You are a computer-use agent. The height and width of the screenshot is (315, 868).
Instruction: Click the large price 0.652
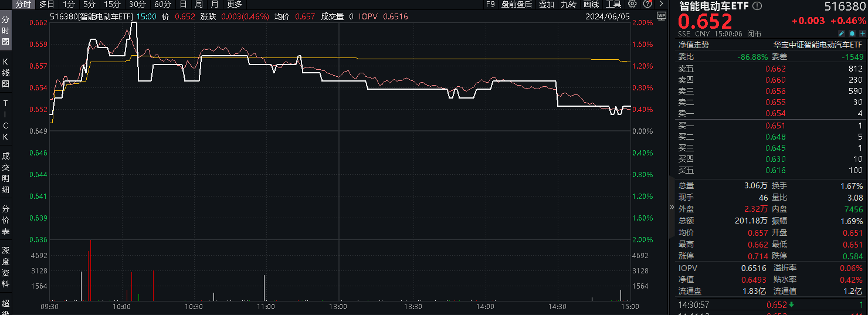tap(706, 22)
